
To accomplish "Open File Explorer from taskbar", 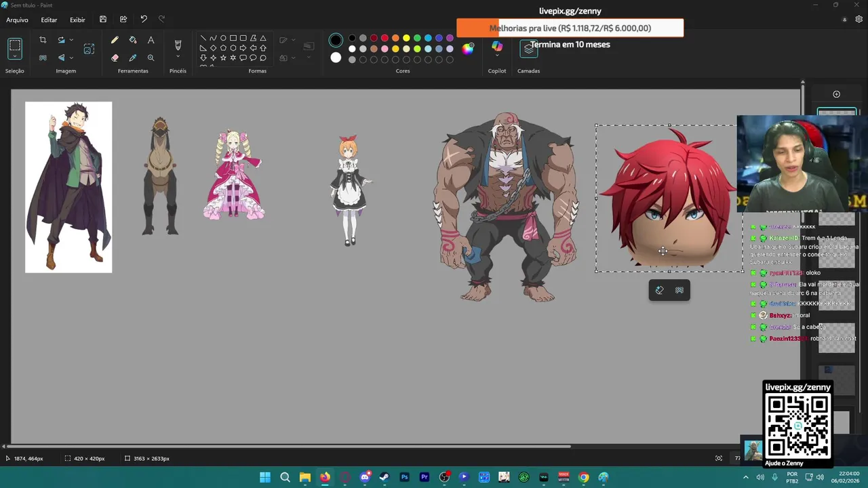I will pyautogui.click(x=305, y=477).
